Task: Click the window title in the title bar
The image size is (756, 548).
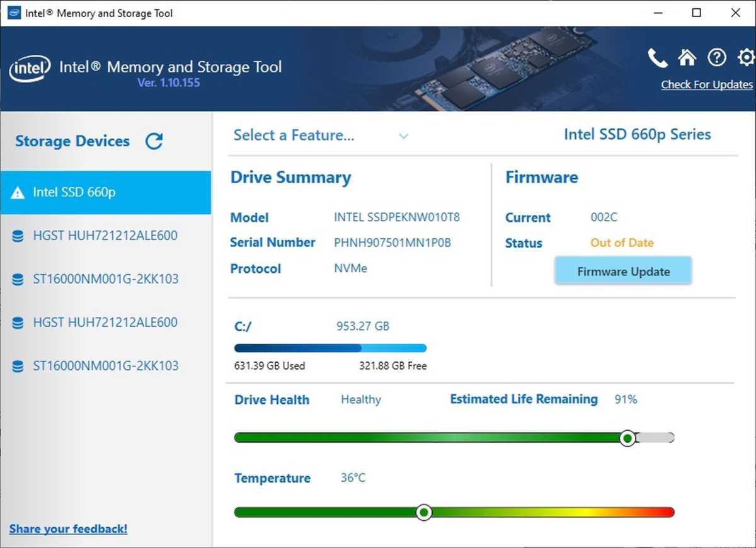Action: coord(99,13)
